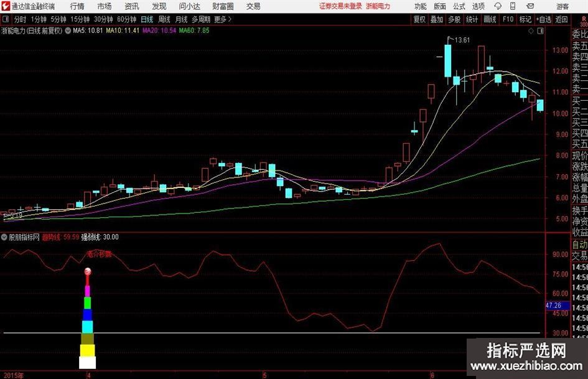The height and width of the screenshot is (379, 588).
Task: Open the 行情 menu
Action: pos(77,6)
